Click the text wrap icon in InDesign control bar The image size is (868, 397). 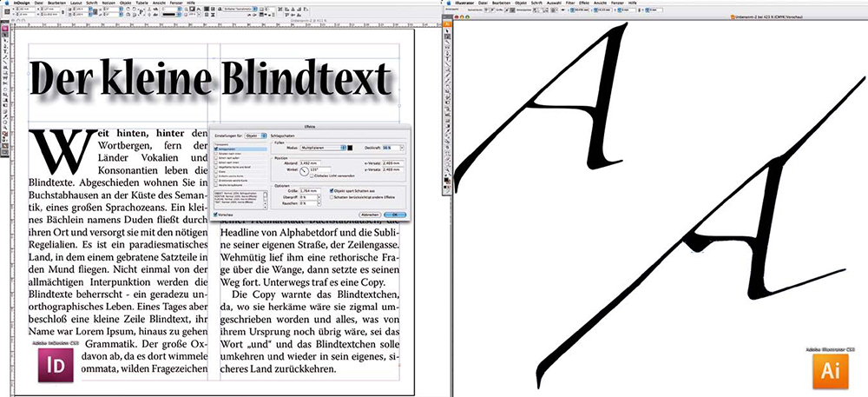pyautogui.click(x=207, y=9)
